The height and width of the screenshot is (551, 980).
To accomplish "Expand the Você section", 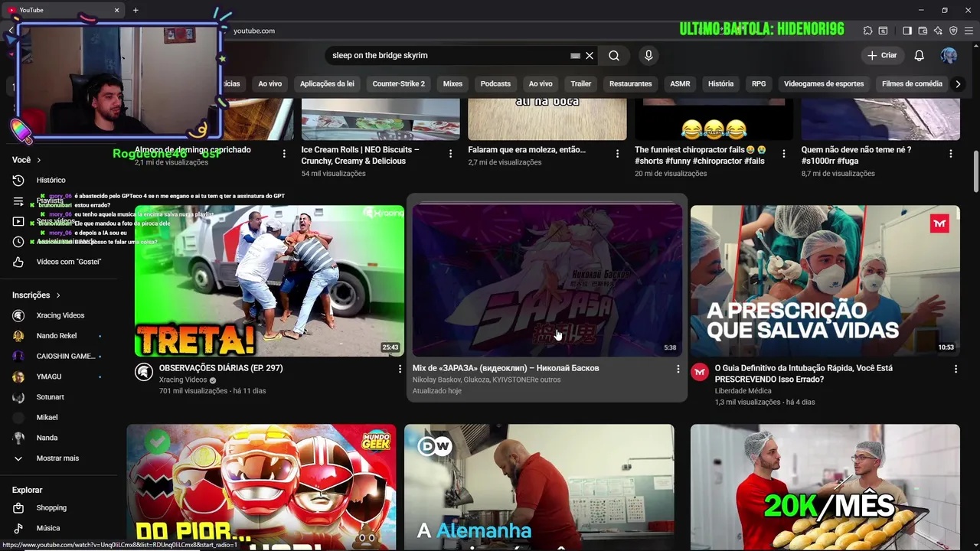I will [27, 160].
